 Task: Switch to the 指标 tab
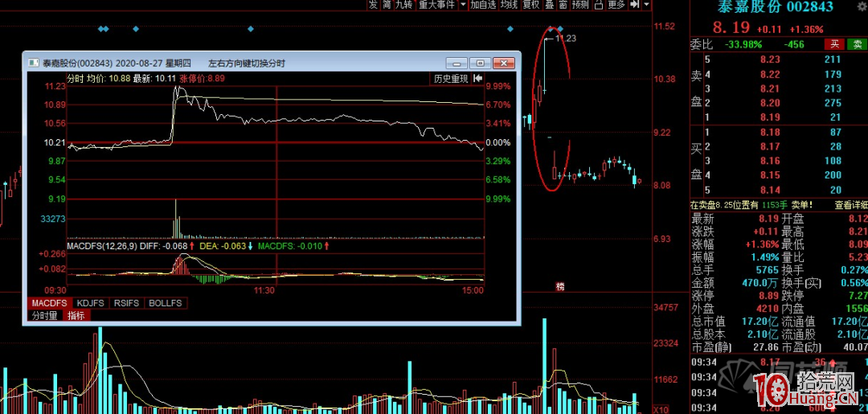[76, 315]
